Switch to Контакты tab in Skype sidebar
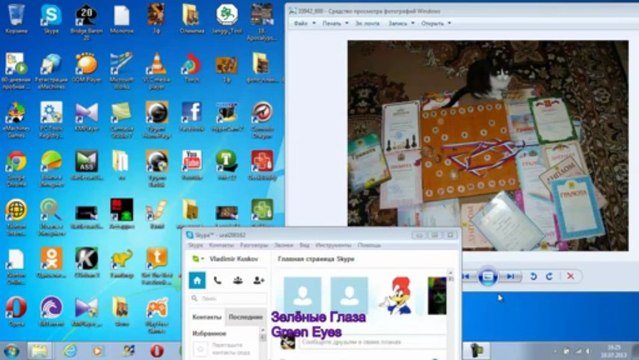 [x=207, y=317]
